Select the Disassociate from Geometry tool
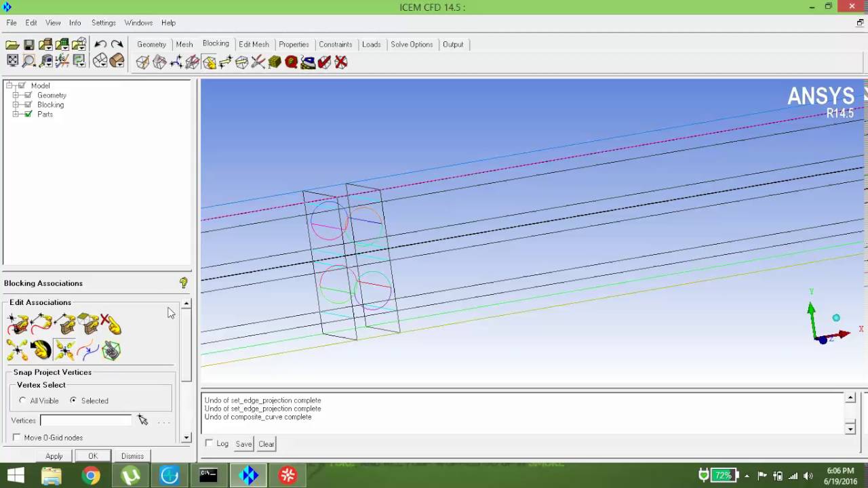 (x=111, y=324)
